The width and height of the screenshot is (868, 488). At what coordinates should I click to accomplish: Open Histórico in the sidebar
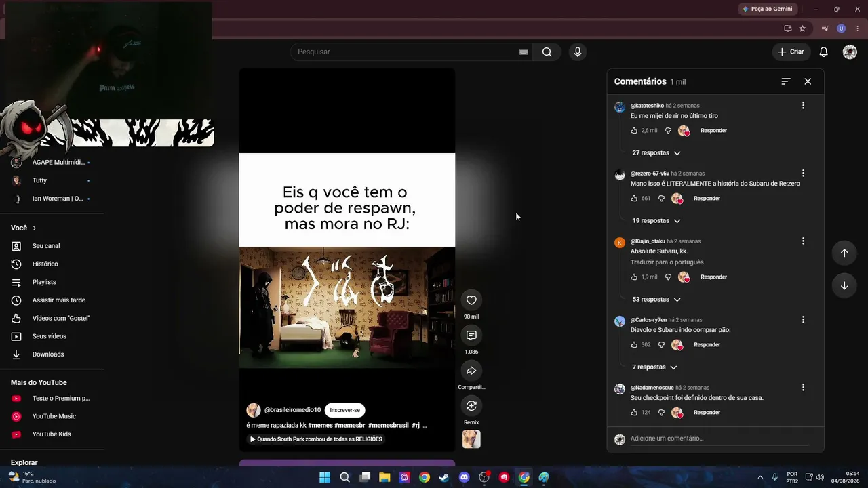(45, 264)
